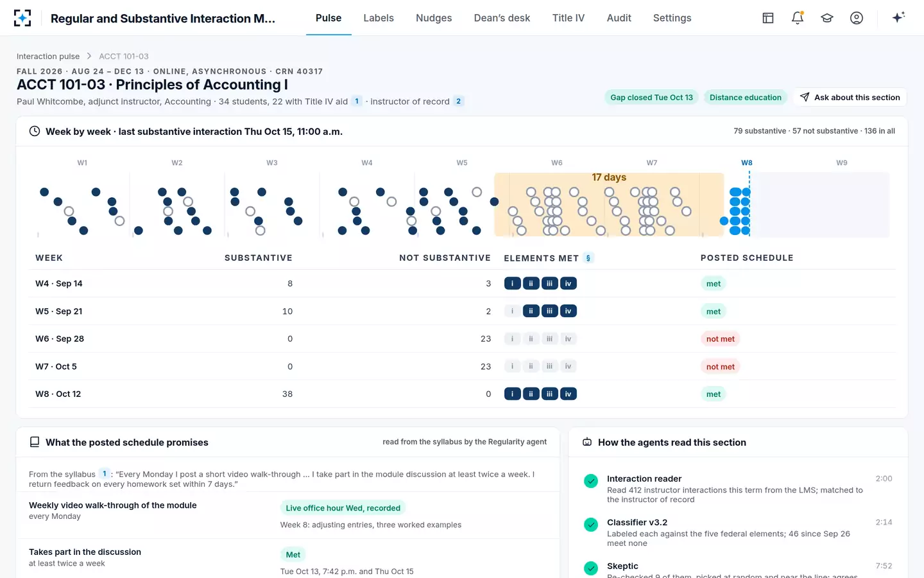The image size is (924, 578).
Task: Click the 17 days gap label
Action: click(x=609, y=177)
